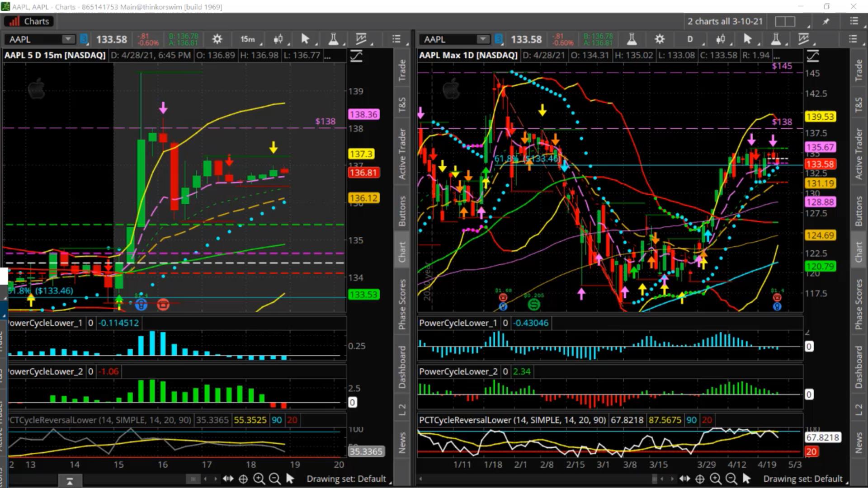Click green dollar dividend icon on right chart

[x=534, y=305]
